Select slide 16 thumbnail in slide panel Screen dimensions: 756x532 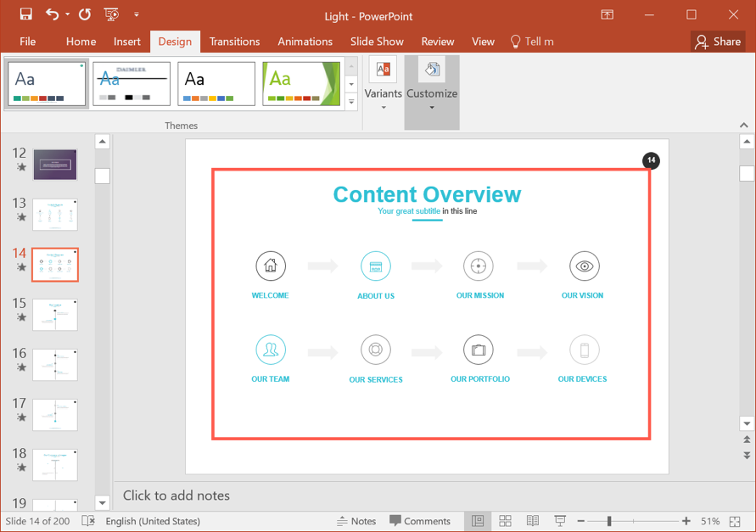pyautogui.click(x=55, y=365)
